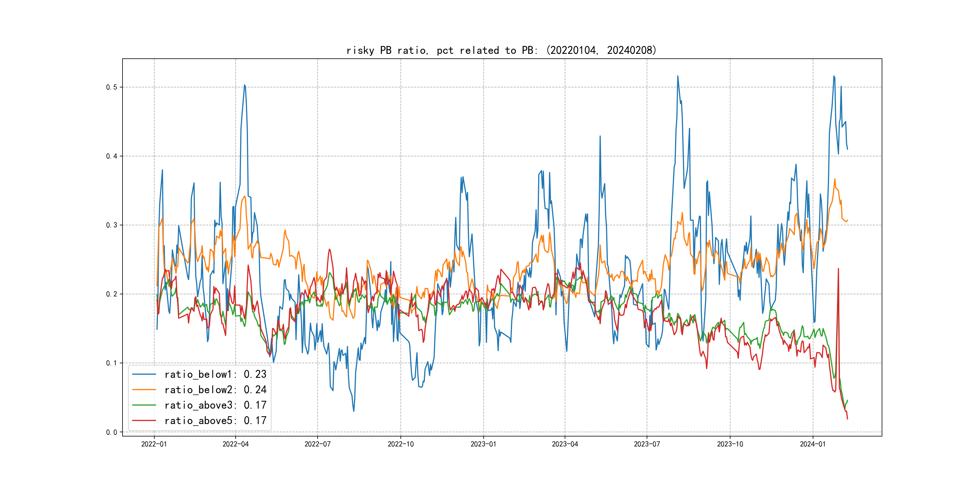Click the 2023-01 x-axis tick label

(483, 444)
